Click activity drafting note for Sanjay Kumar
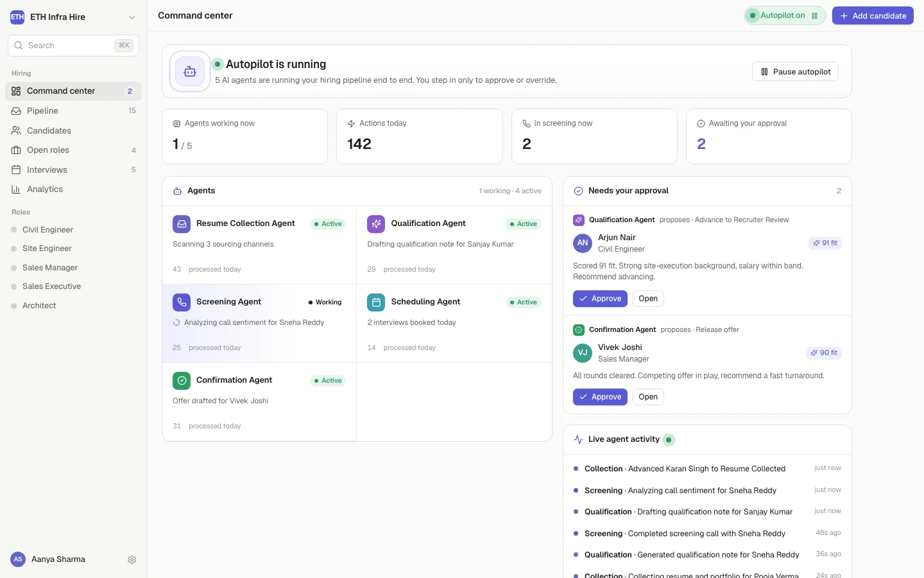The width and height of the screenshot is (924, 578). (x=707, y=512)
